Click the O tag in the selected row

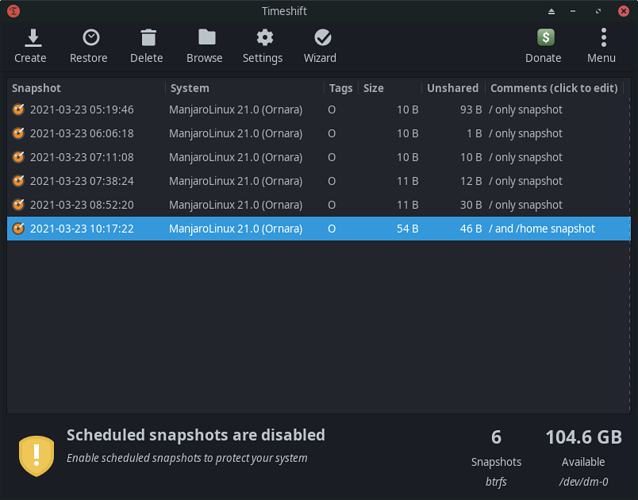coord(332,229)
